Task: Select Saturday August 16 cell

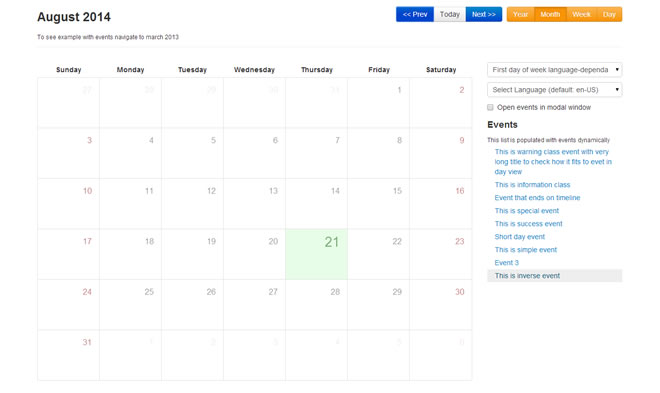Action: point(441,204)
